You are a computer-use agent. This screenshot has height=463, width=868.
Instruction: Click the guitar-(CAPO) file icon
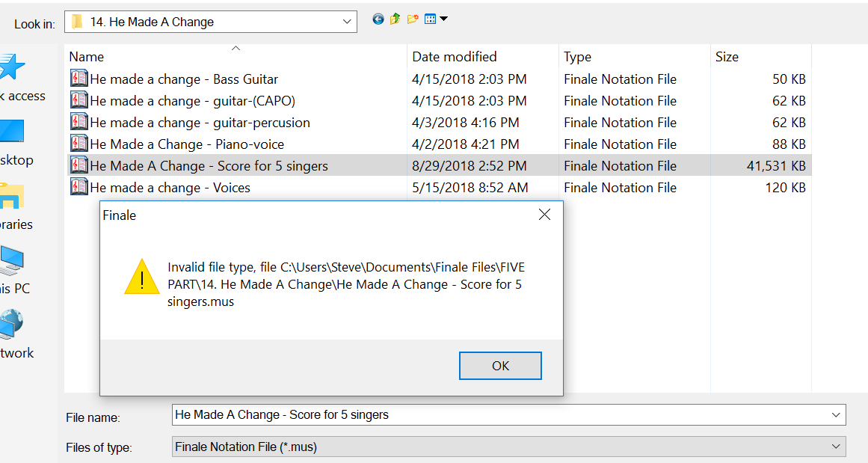pyautogui.click(x=79, y=101)
